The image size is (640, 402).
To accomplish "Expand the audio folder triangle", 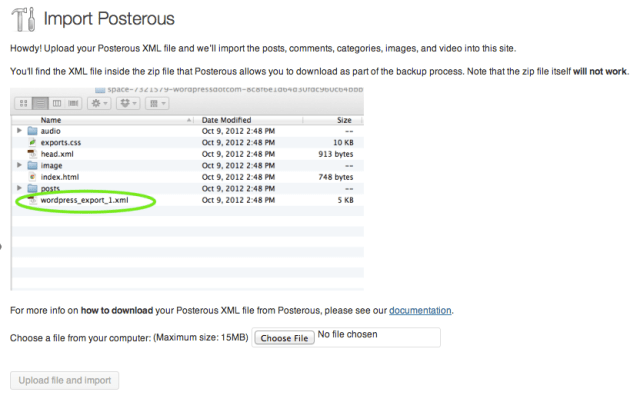I will pyautogui.click(x=19, y=131).
